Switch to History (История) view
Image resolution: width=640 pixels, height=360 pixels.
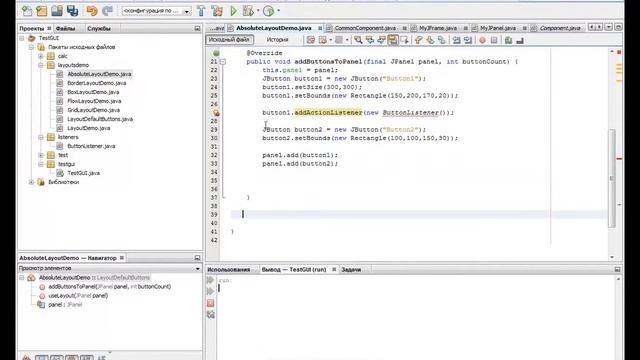click(x=278, y=40)
